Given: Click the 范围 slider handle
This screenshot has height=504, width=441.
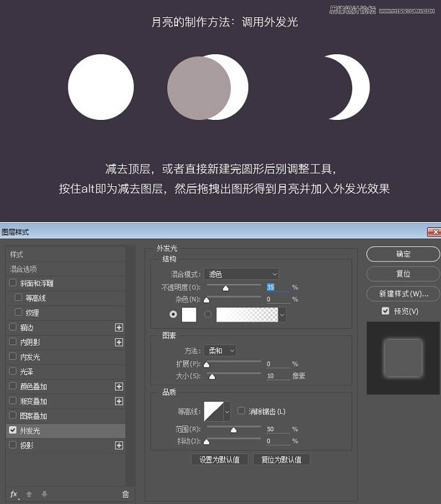Looking at the screenshot, I should [234, 430].
